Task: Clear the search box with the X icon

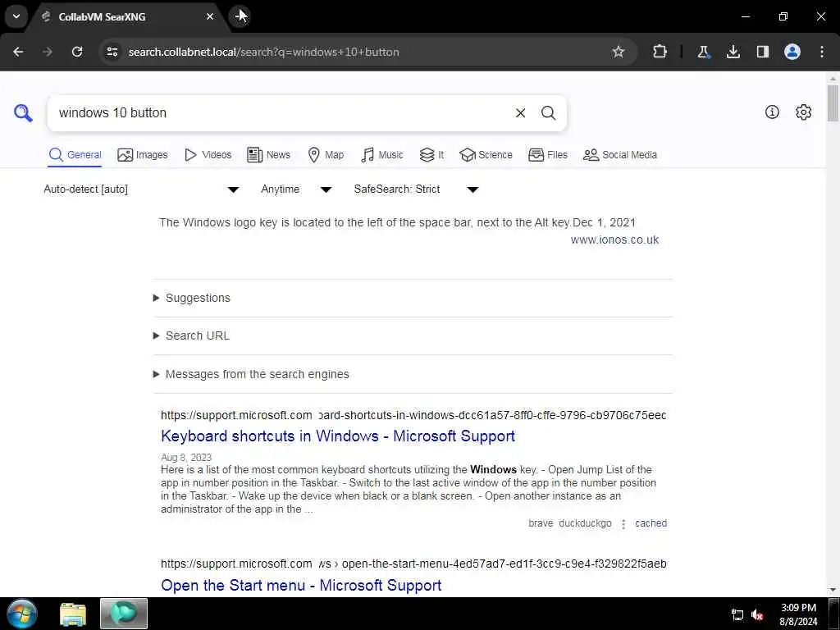Action: pos(520,113)
